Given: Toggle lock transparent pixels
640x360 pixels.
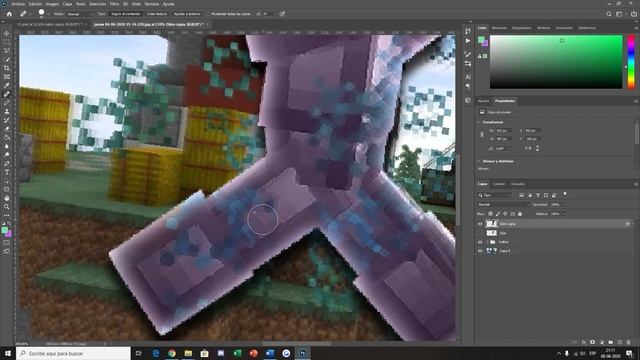Looking at the screenshot, I should pos(490,214).
